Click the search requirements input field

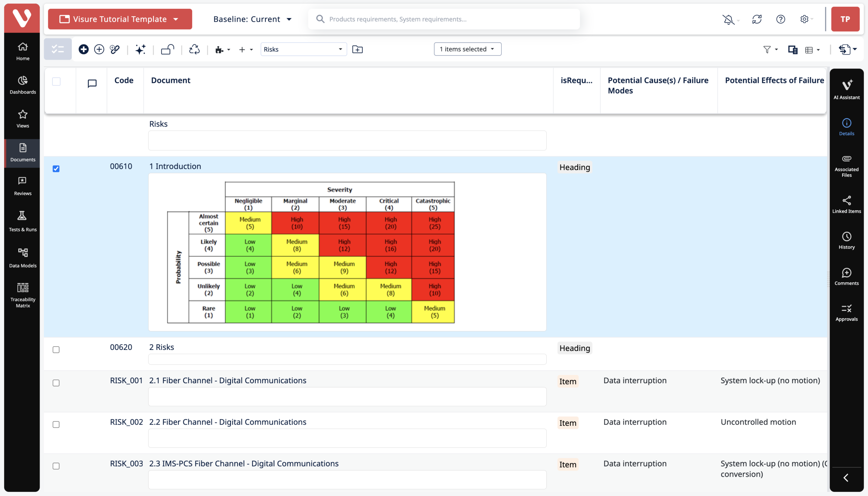443,19
